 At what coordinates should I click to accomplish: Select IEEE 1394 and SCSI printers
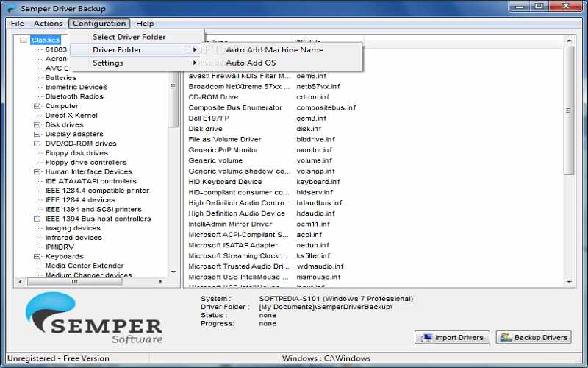tap(93, 209)
